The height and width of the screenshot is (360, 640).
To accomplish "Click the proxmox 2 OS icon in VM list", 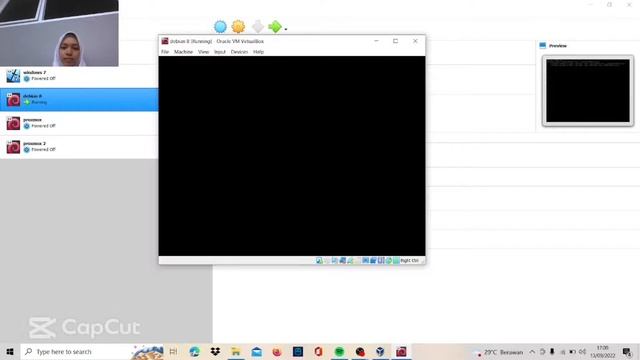I will coord(13,147).
